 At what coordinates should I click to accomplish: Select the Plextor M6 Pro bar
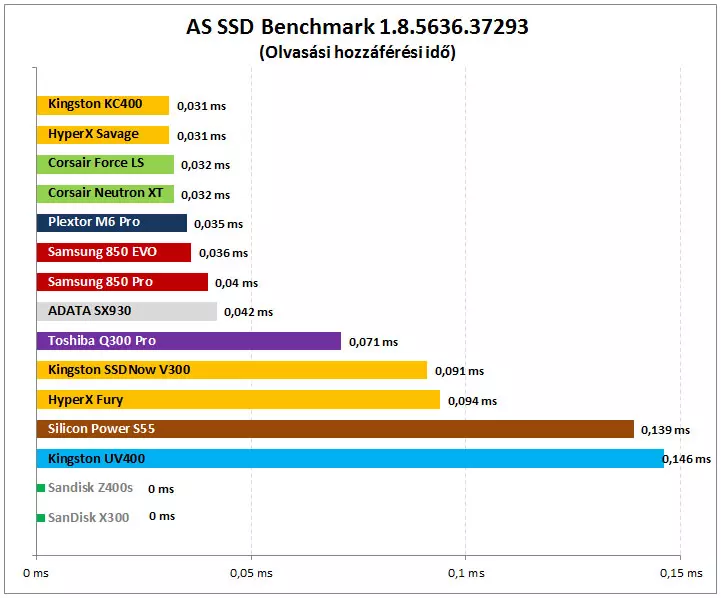click(112, 223)
